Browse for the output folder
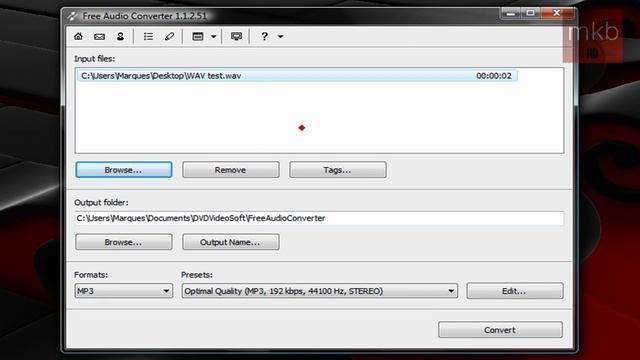Image resolution: width=640 pixels, height=360 pixels. point(124,242)
